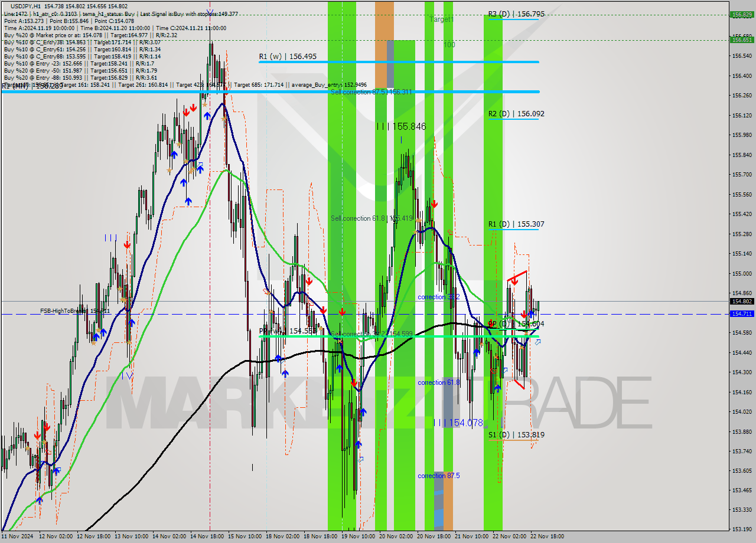Click the 155.000 price axis value

click(742, 273)
